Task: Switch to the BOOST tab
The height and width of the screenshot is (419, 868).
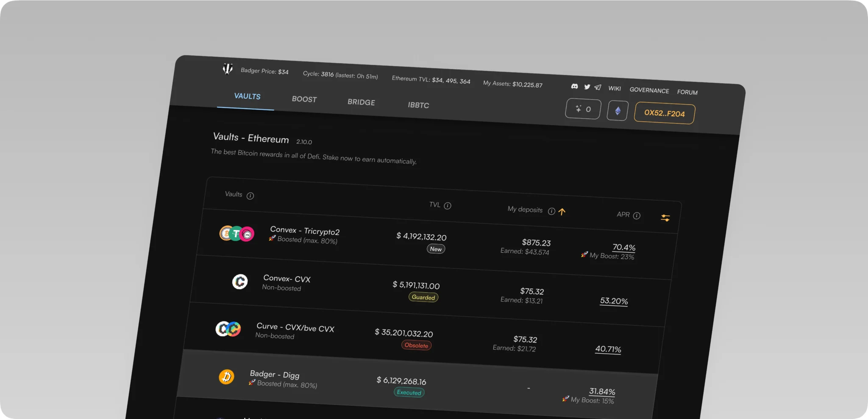Action: point(304,99)
